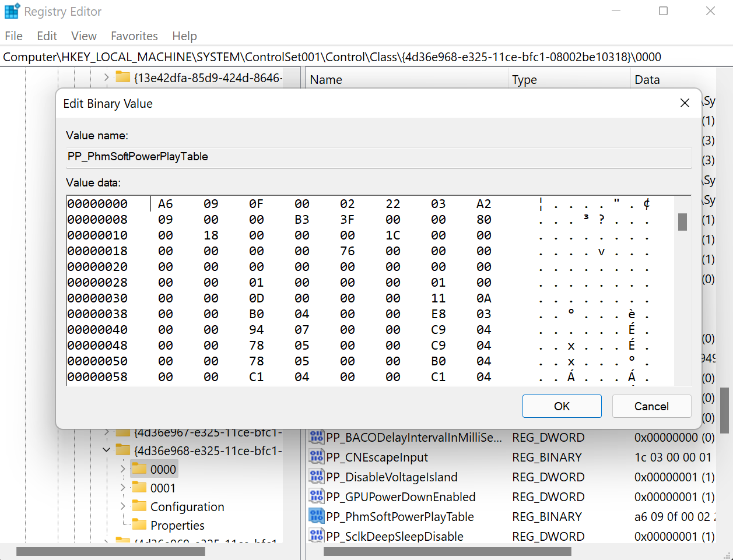This screenshot has height=560, width=733.
Task: Click the value data vertical scrollbar thumb
Action: [x=682, y=222]
